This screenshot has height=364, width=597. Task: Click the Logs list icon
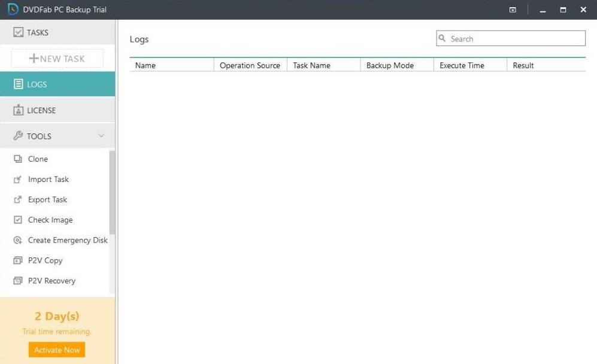(19, 84)
